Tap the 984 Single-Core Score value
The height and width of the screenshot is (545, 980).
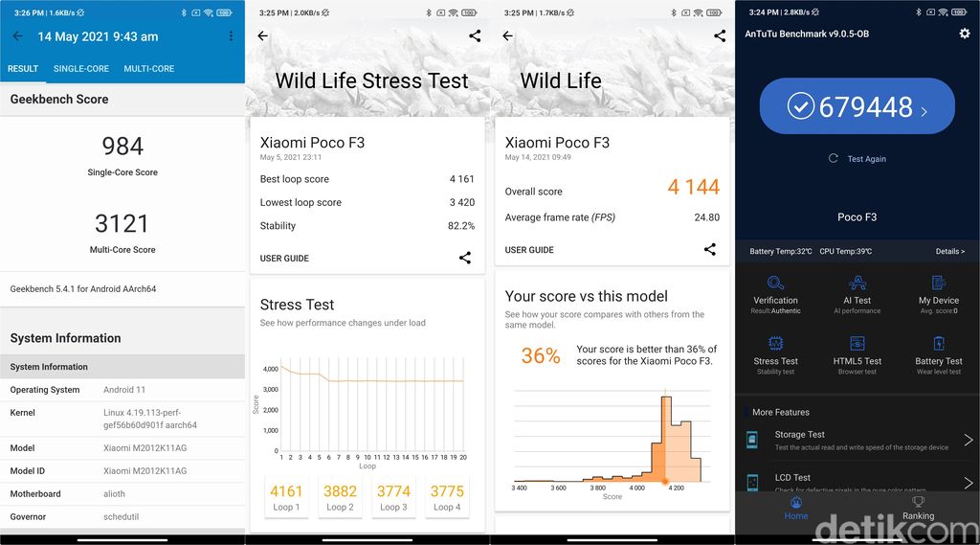[x=122, y=147]
